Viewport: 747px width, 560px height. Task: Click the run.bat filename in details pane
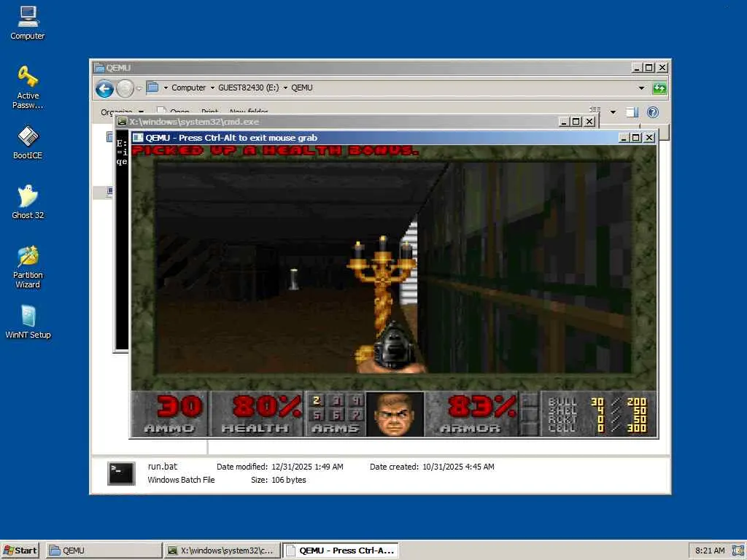click(162, 467)
